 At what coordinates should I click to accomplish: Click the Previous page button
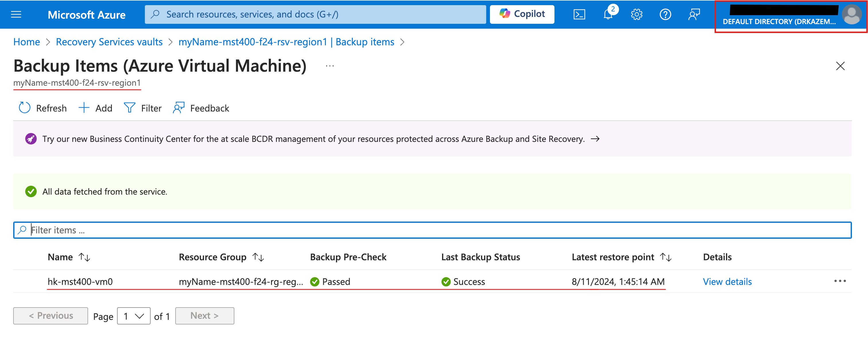coord(50,316)
